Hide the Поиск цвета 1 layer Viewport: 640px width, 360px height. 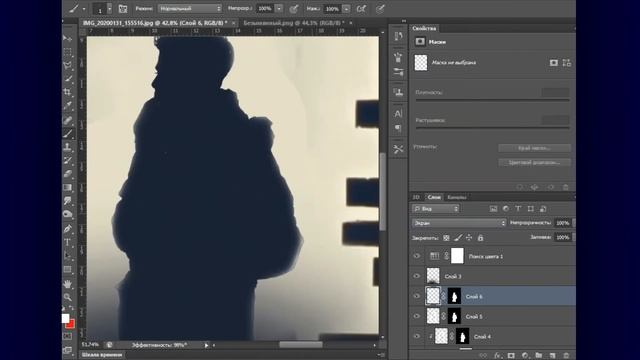(x=417, y=256)
